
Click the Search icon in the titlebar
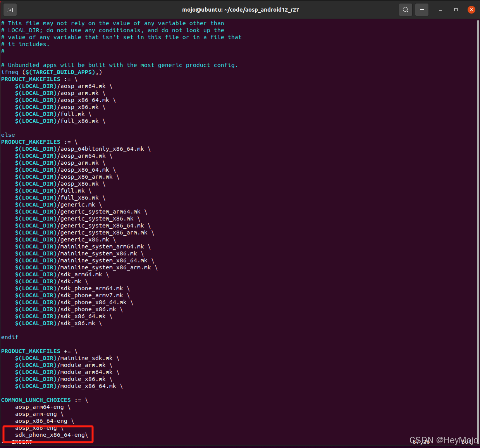[406, 10]
